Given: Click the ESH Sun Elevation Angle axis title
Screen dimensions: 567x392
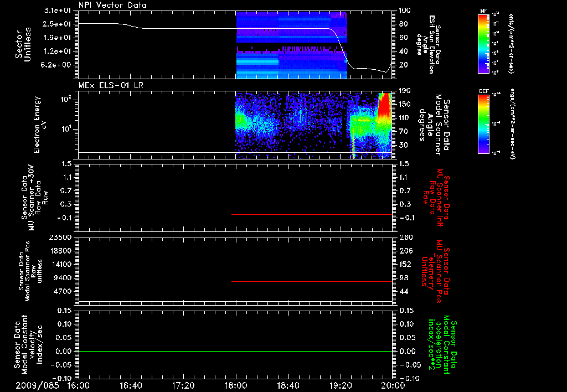Looking at the screenshot, I should pos(428,44).
